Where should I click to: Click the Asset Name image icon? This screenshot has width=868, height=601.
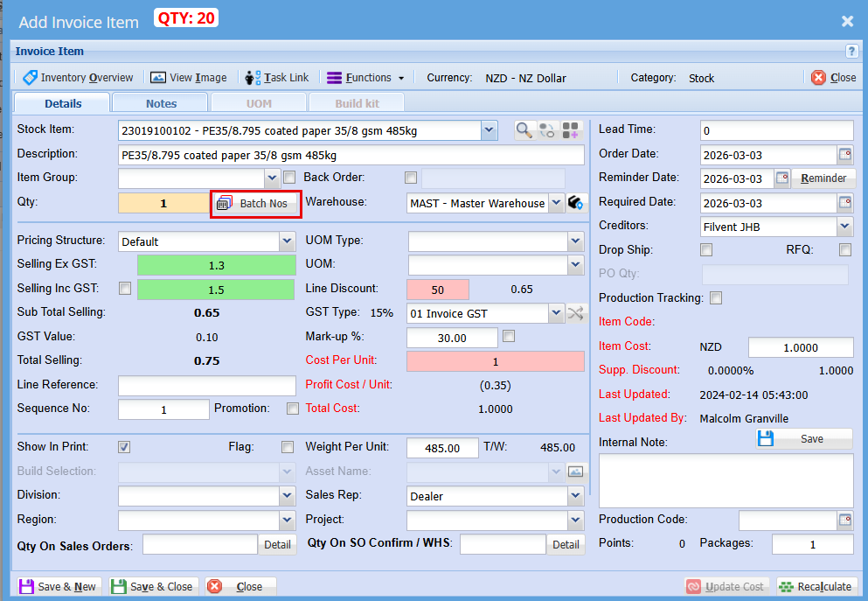point(575,472)
